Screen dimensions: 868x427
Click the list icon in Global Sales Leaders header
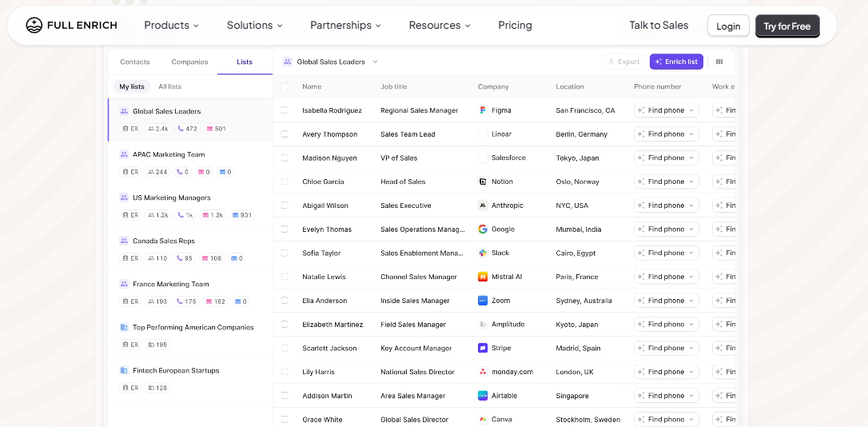[x=287, y=62]
